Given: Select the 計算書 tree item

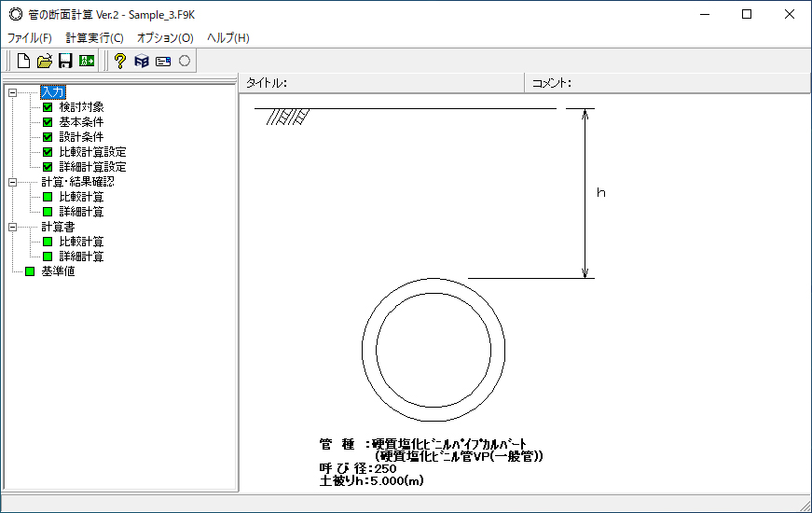Looking at the screenshot, I should 58,227.
